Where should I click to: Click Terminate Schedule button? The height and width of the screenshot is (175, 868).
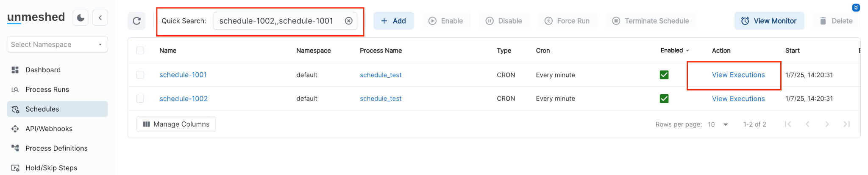click(651, 21)
